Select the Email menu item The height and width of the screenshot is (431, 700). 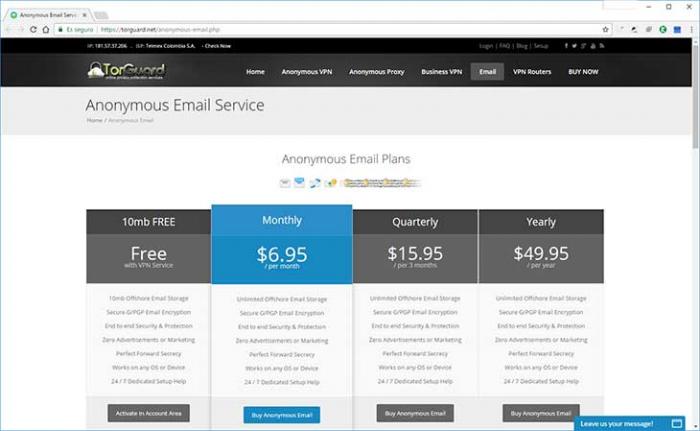488,71
